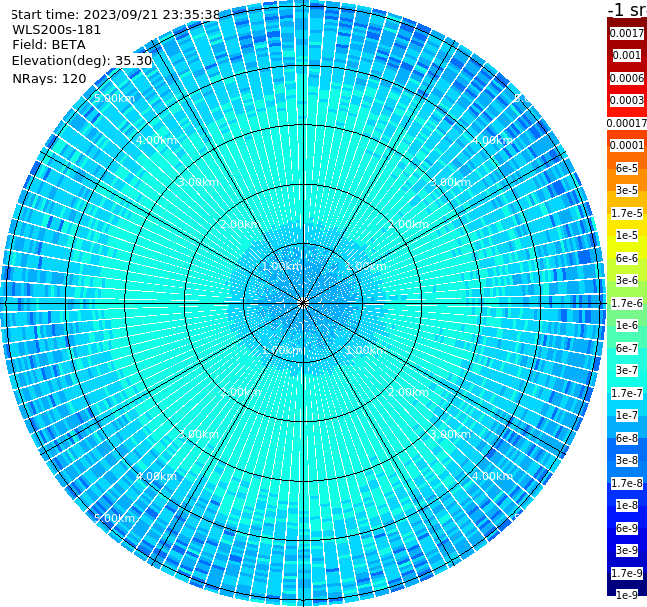Click the 0.0017 color bar label
This screenshot has width=647, height=607.
627,33
